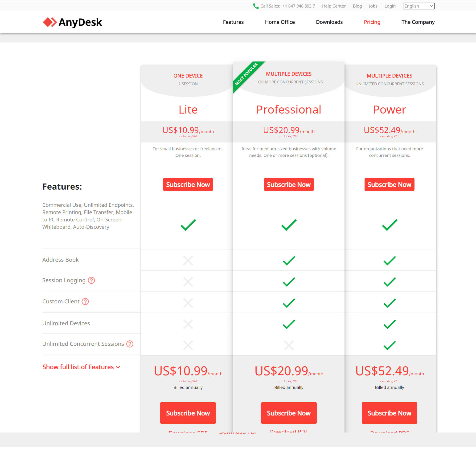Toggle the Power plan Session Logging checkmark

(389, 281)
